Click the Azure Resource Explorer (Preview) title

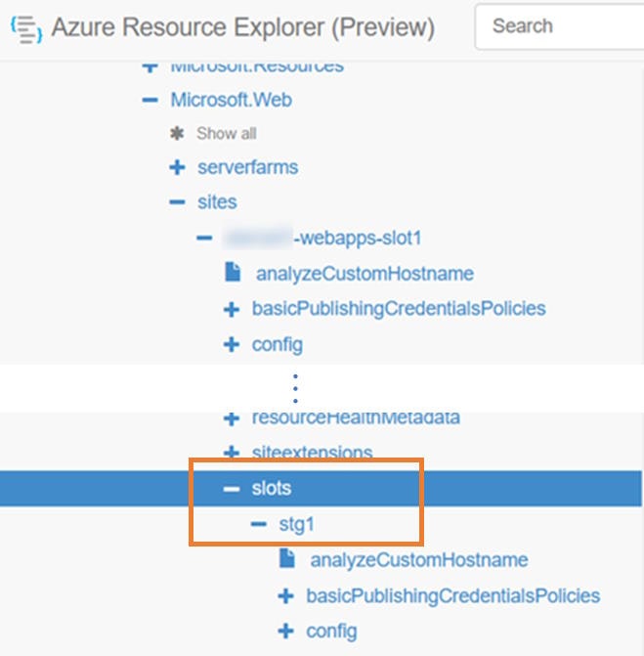pos(243,27)
